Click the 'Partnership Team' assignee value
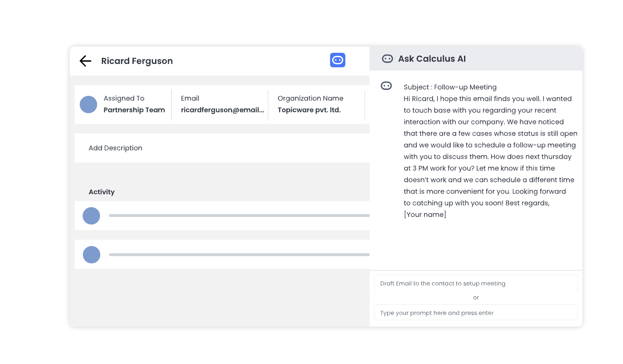This screenshot has width=623, height=364. (x=134, y=110)
